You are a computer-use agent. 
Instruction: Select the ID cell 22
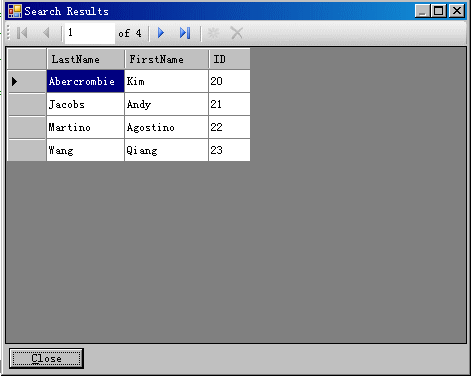[229, 127]
